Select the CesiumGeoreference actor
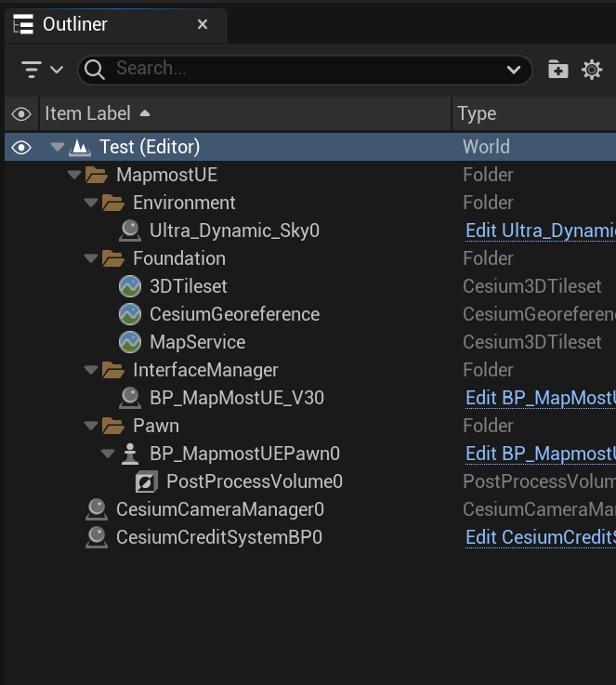This screenshot has height=685, width=616. pyautogui.click(x=234, y=314)
